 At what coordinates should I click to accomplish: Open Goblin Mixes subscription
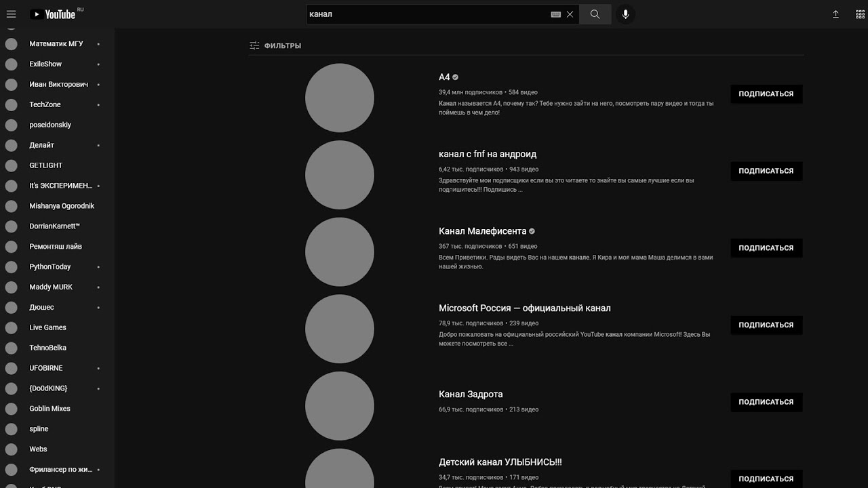point(57,409)
